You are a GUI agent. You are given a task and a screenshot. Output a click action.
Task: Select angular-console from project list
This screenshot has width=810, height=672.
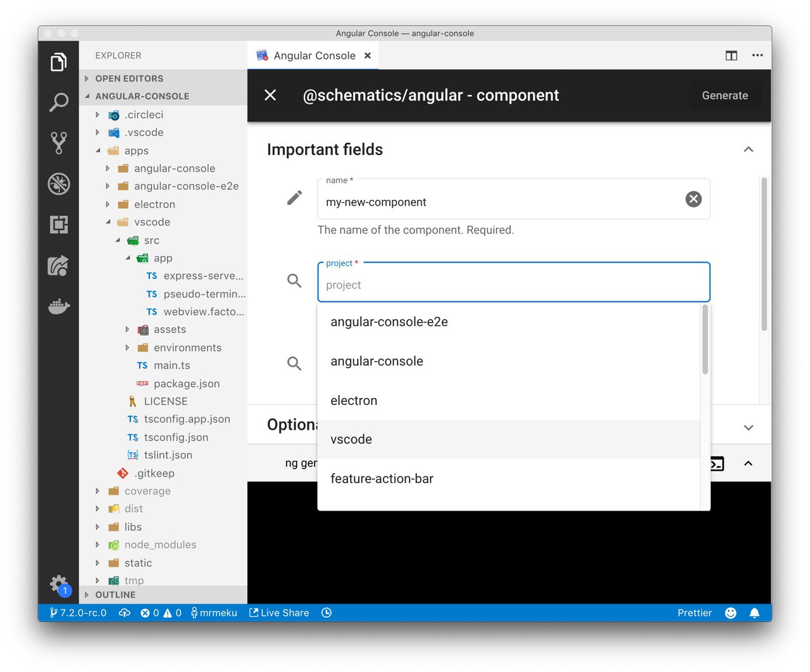point(509,361)
